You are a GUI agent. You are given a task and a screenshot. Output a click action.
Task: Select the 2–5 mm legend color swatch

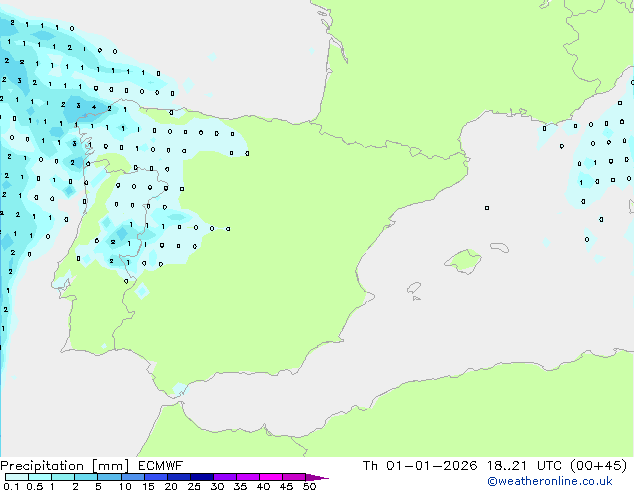[x=86, y=477]
